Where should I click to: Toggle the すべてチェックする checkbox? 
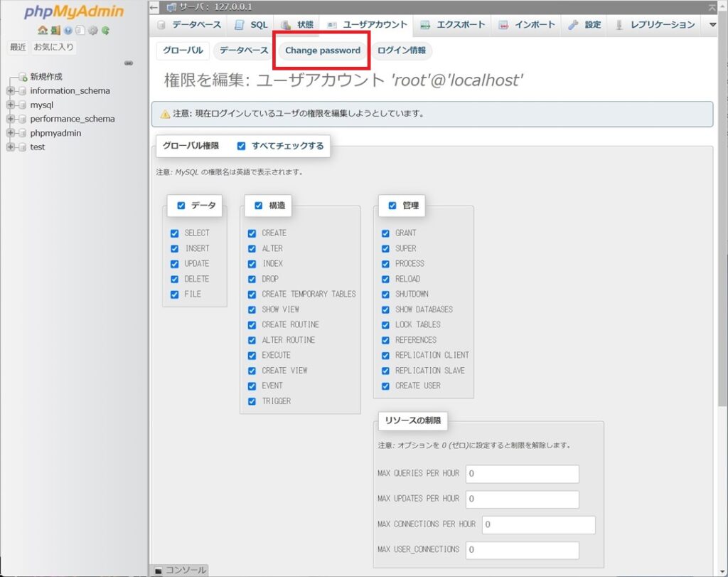(240, 146)
